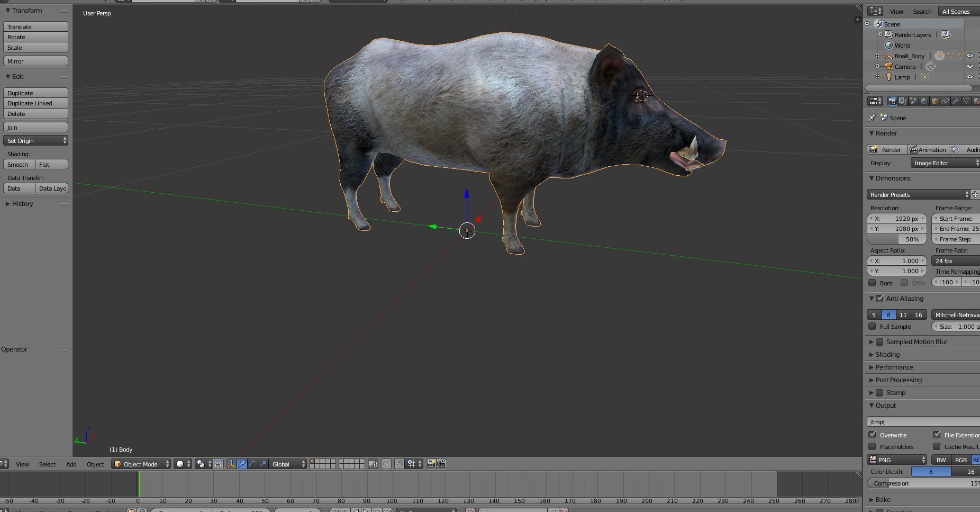Viewport: 980px width, 512px height.
Task: Open the Constraints properties chain tab
Action: click(x=945, y=101)
